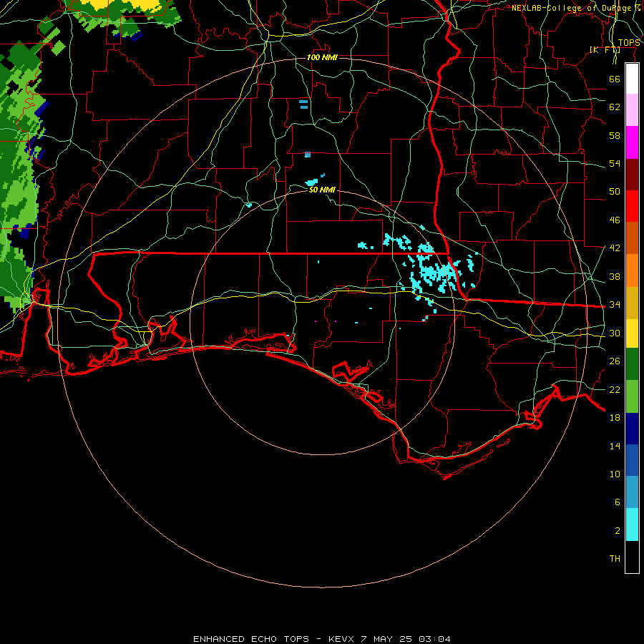This screenshot has height=644, width=644.
Task: Click the legend value '34'
Action: point(615,304)
